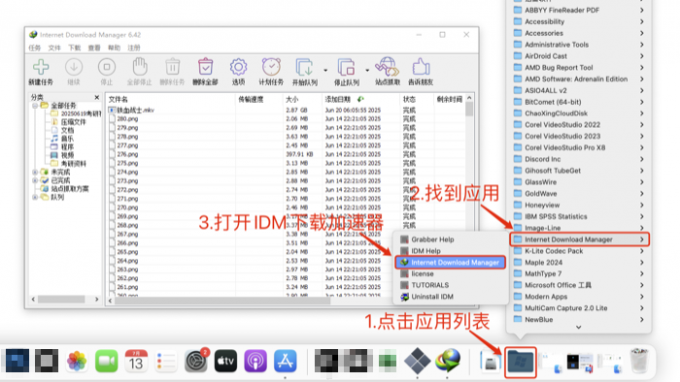680x382 pixels.
Task: Choose Uninstall IDM in the submenu
Action: (450, 297)
